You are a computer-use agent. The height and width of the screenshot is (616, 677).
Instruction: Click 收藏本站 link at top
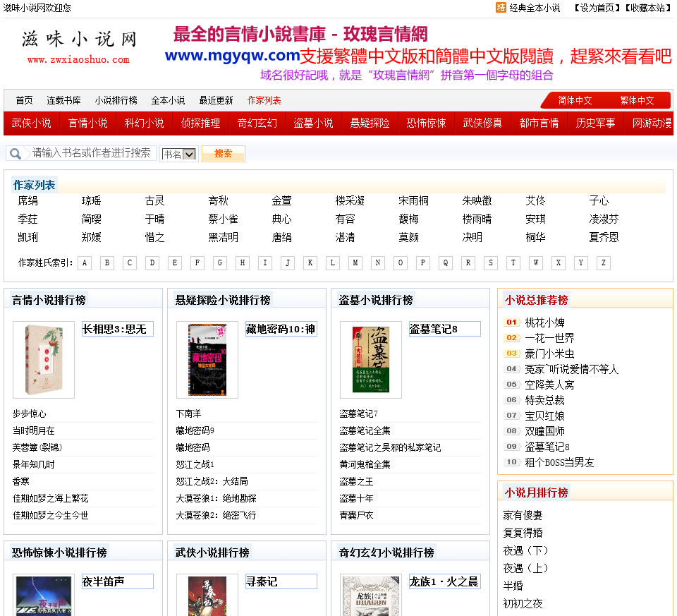(x=648, y=8)
